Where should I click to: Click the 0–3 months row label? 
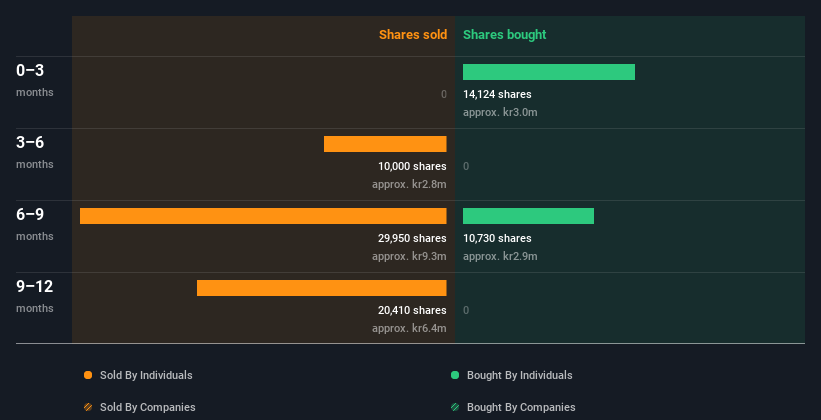click(35, 80)
